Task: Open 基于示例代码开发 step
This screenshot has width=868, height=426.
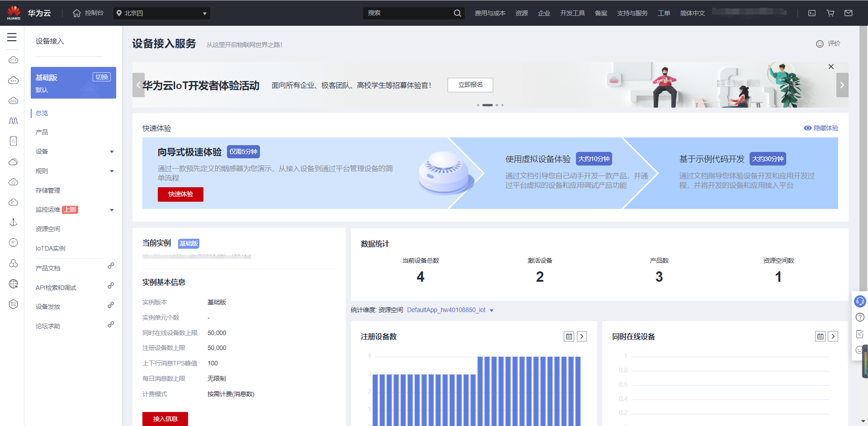Action: coord(712,159)
